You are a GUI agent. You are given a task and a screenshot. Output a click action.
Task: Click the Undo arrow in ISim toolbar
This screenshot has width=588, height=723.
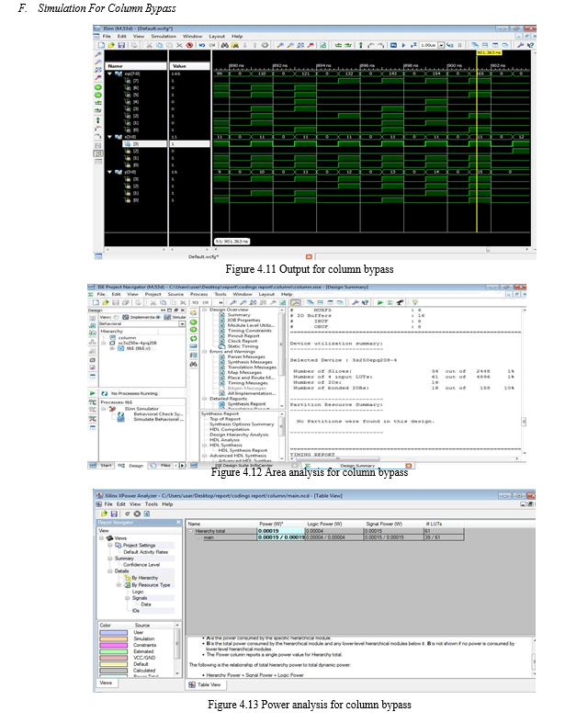point(201,45)
